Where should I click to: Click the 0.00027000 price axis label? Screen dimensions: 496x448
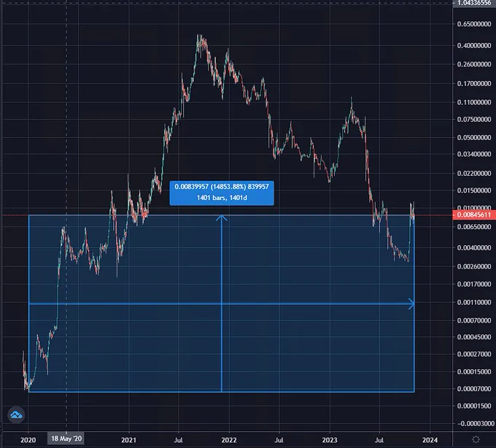474,354
